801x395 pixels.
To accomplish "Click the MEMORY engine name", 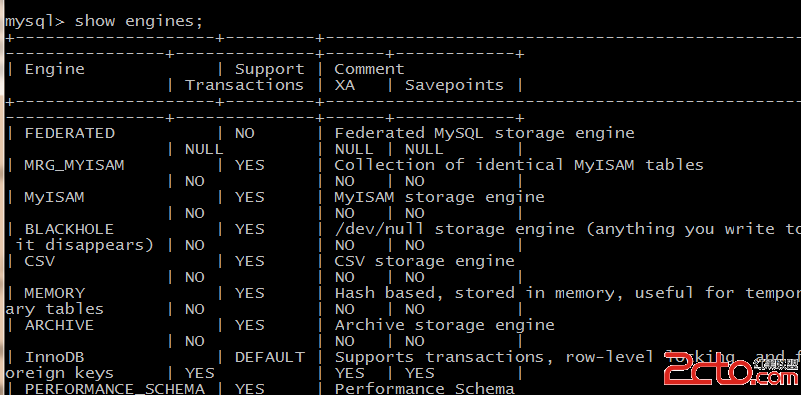I will tap(55, 293).
